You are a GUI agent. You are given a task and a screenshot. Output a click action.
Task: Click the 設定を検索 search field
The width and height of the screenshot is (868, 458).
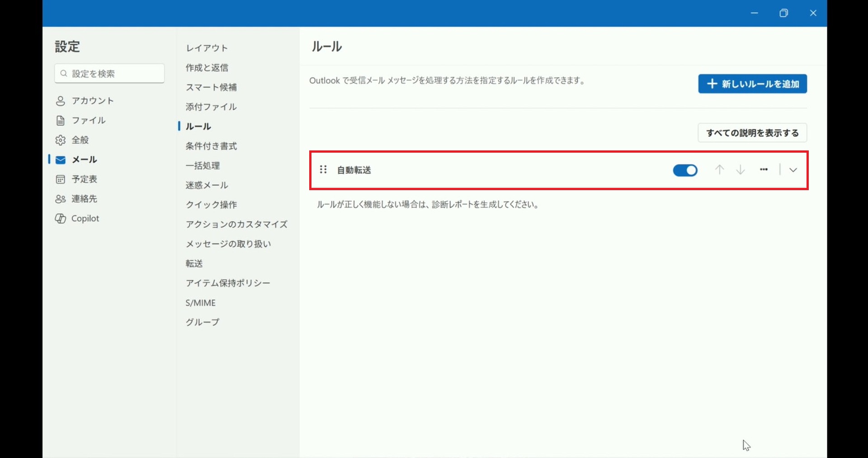click(109, 74)
